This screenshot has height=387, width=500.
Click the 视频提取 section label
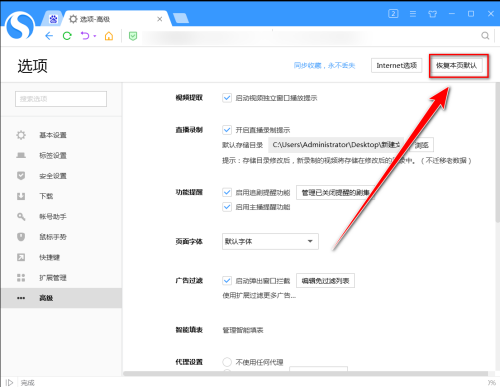[189, 98]
